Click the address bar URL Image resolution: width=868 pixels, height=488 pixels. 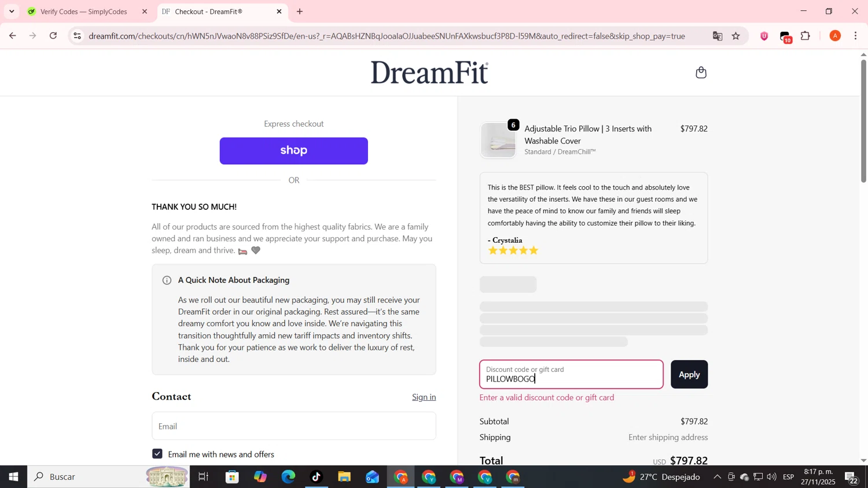click(387, 36)
